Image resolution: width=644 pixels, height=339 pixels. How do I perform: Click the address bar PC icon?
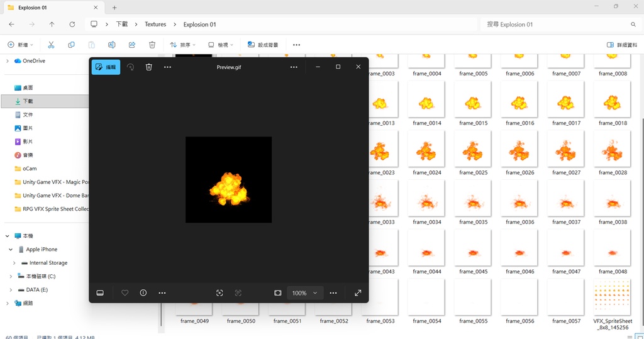coord(94,25)
